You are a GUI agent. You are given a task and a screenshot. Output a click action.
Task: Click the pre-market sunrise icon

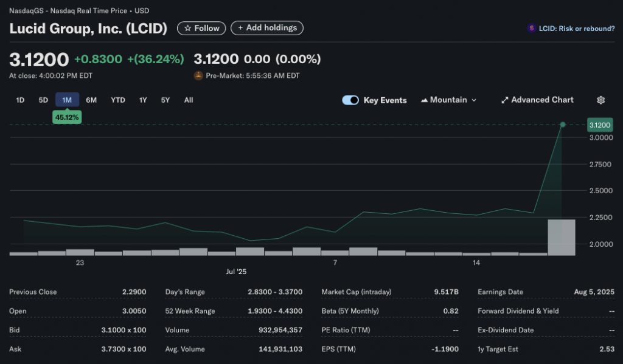[198, 75]
